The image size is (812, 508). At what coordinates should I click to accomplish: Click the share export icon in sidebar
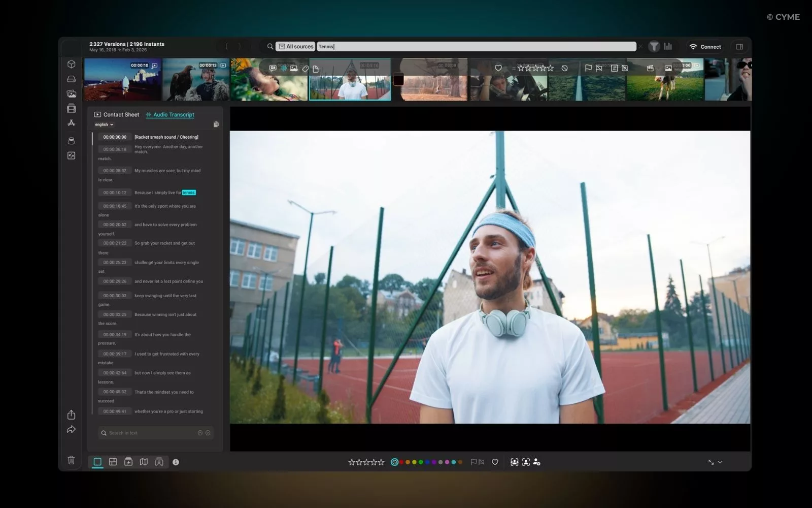[x=71, y=415]
